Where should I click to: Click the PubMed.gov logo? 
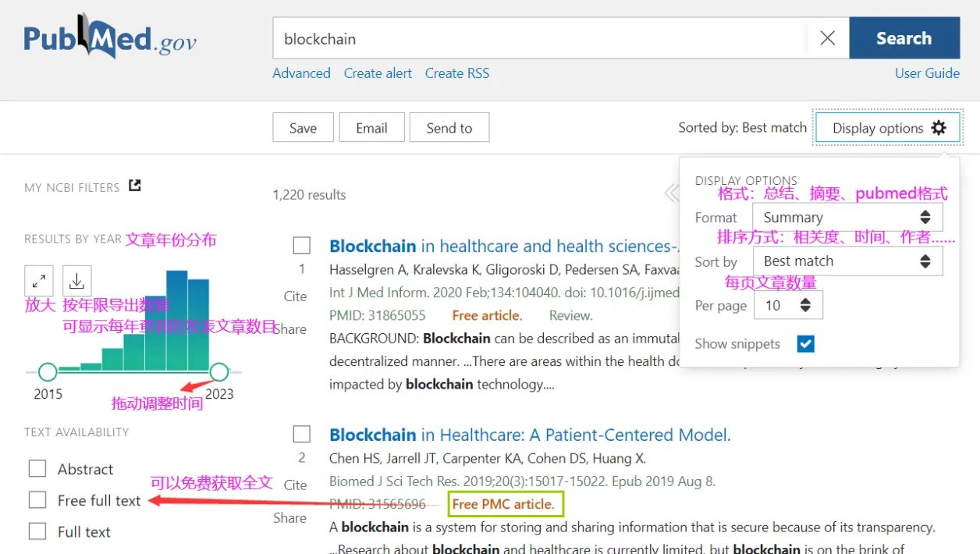110,38
